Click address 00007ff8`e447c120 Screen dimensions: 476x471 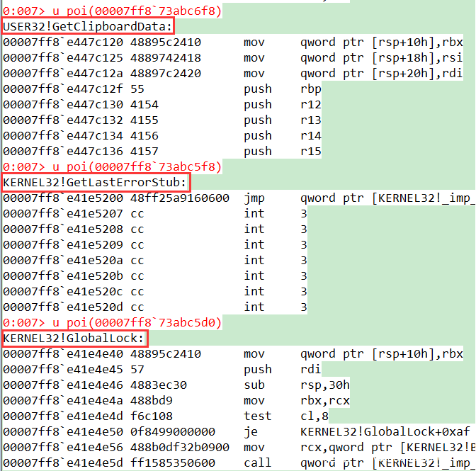(63, 42)
